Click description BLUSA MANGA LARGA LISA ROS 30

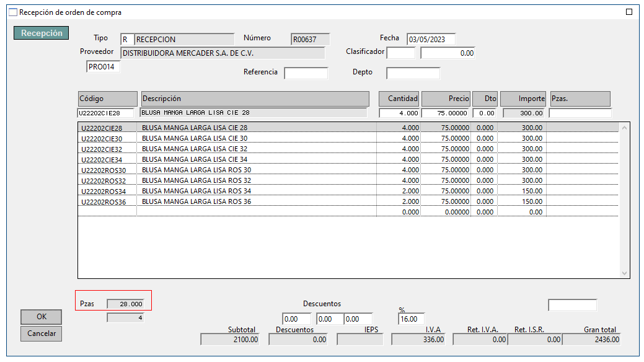click(196, 170)
